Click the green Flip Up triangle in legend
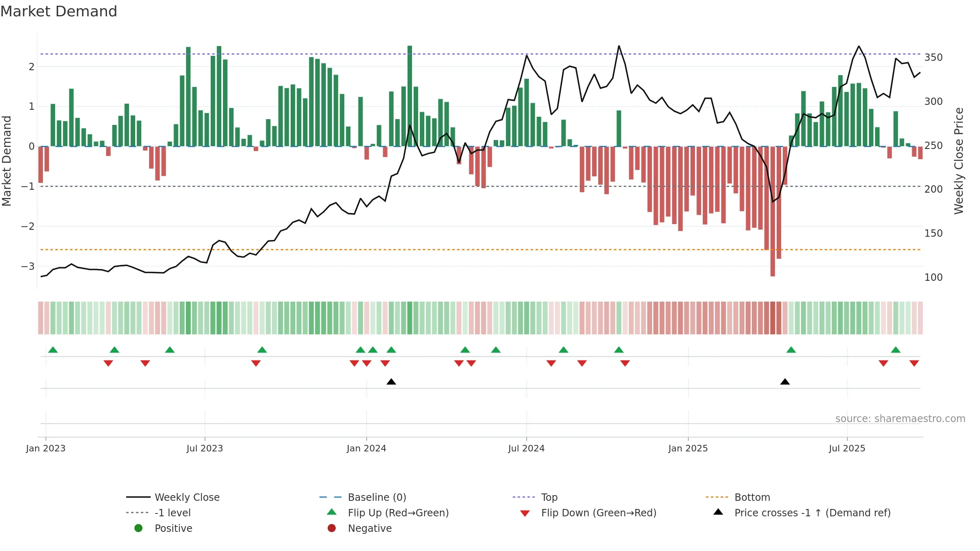Screen dimensions: 980x551 (332, 512)
